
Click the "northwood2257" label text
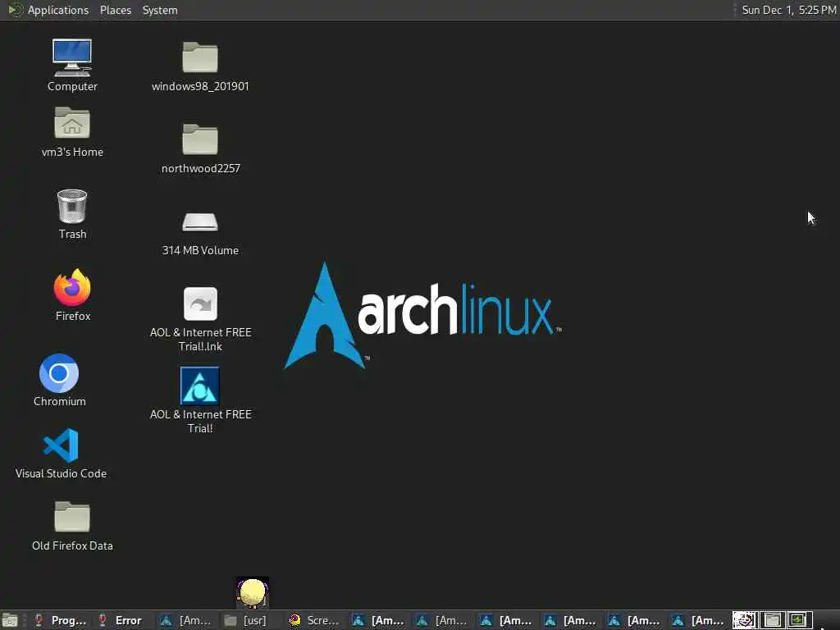coord(201,168)
